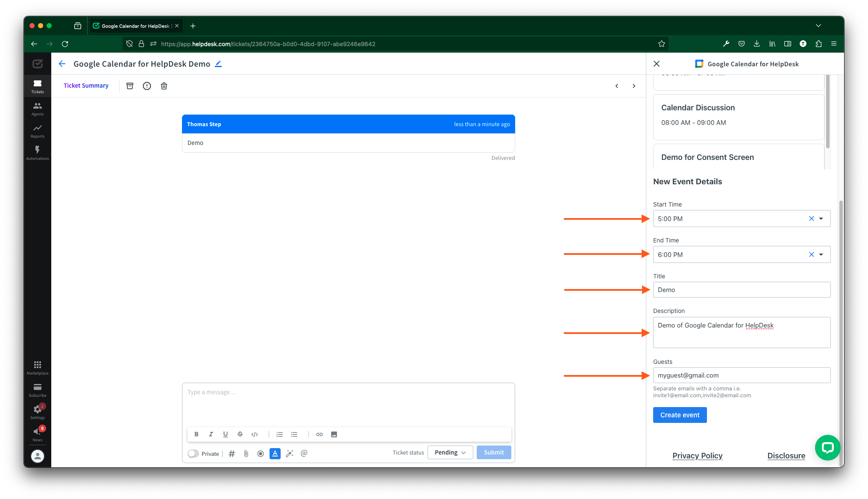The width and height of the screenshot is (868, 499).
Task: Insert numbered list
Action: pyautogui.click(x=280, y=434)
